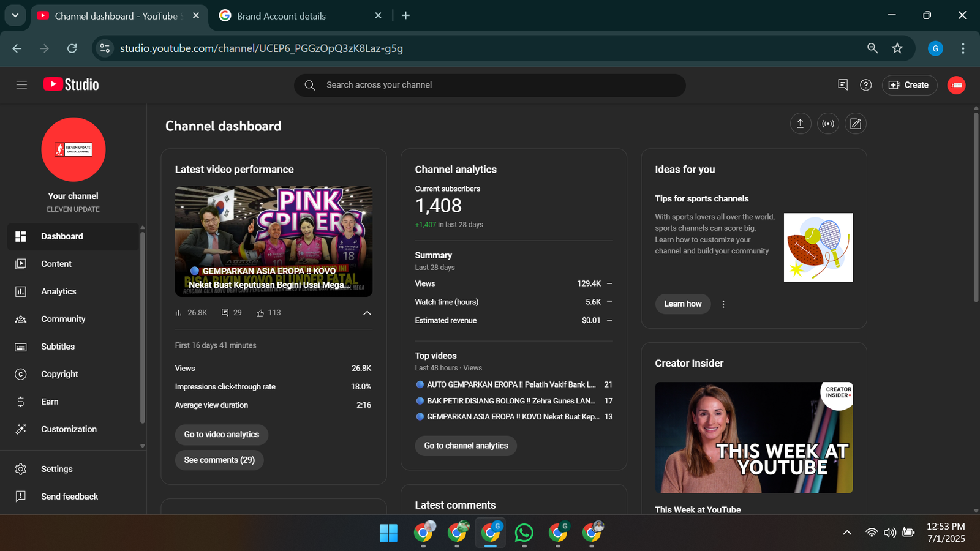This screenshot has height=551, width=980.
Task: Click the sidebar scroll up arrow
Action: click(x=143, y=227)
